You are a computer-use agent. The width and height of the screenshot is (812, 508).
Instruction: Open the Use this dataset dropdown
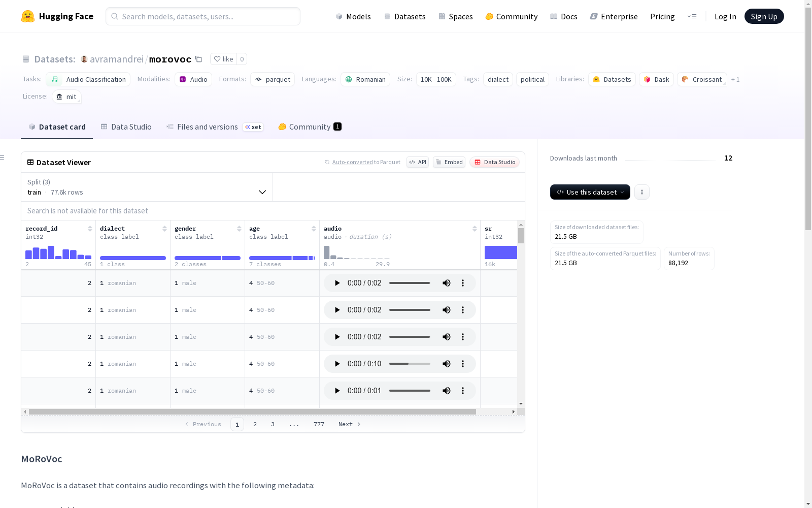coord(590,192)
